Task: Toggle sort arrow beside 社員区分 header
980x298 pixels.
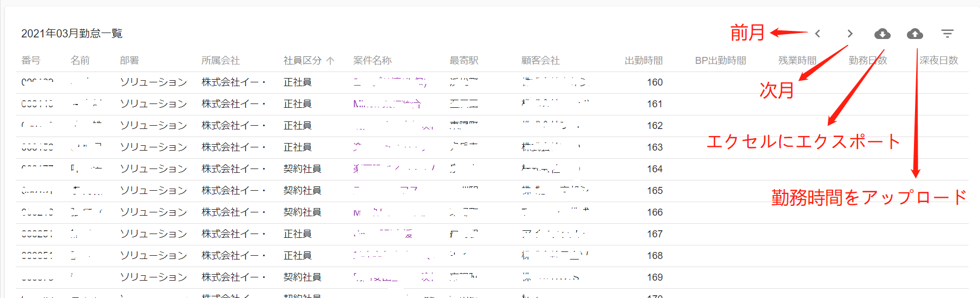Action: click(x=330, y=61)
